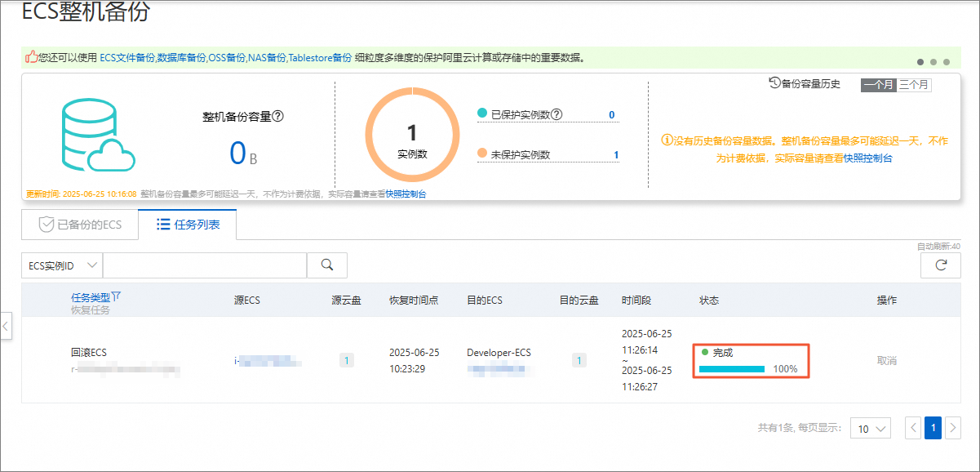Screen dimensions: 980x472
Task: Click the 源ECS column header
Action: 247,301
